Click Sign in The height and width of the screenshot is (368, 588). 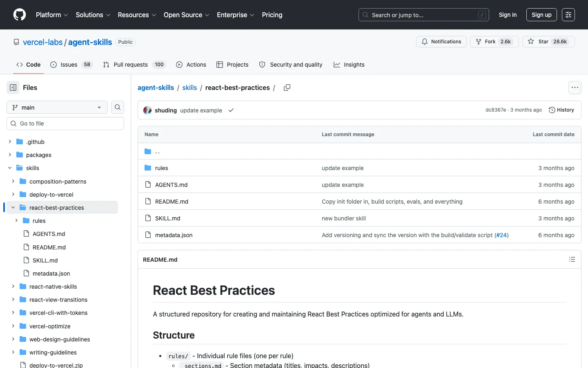coord(508,15)
